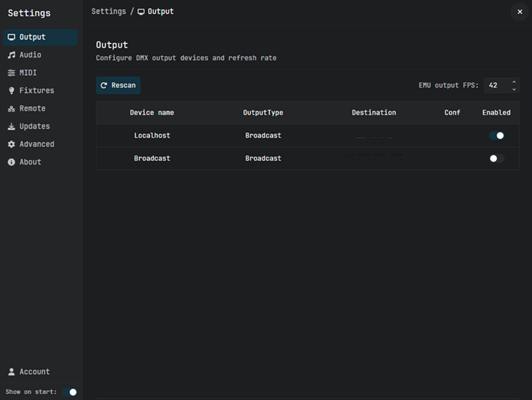Open the Updates settings section
The image size is (532, 400).
40,126
